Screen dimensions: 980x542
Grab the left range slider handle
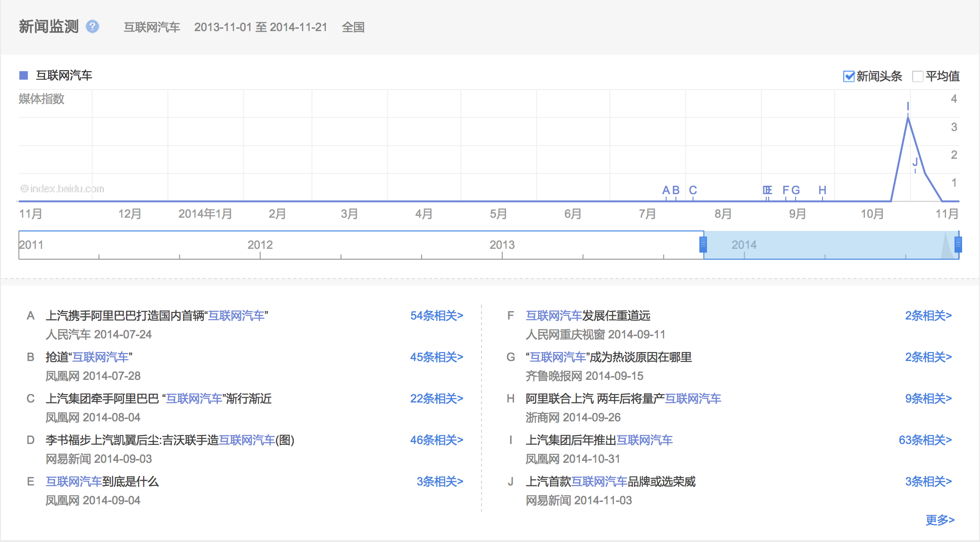tap(703, 245)
